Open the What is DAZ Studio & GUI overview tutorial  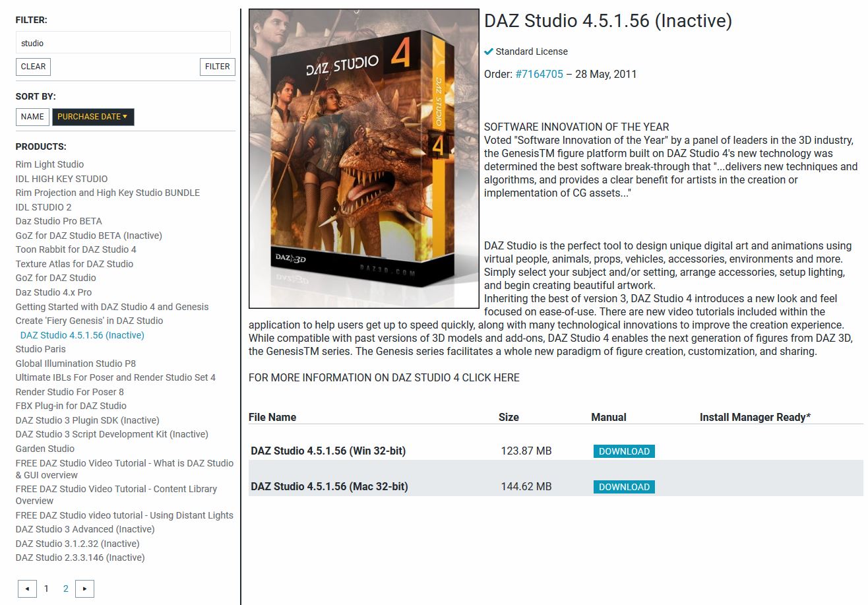pos(125,469)
